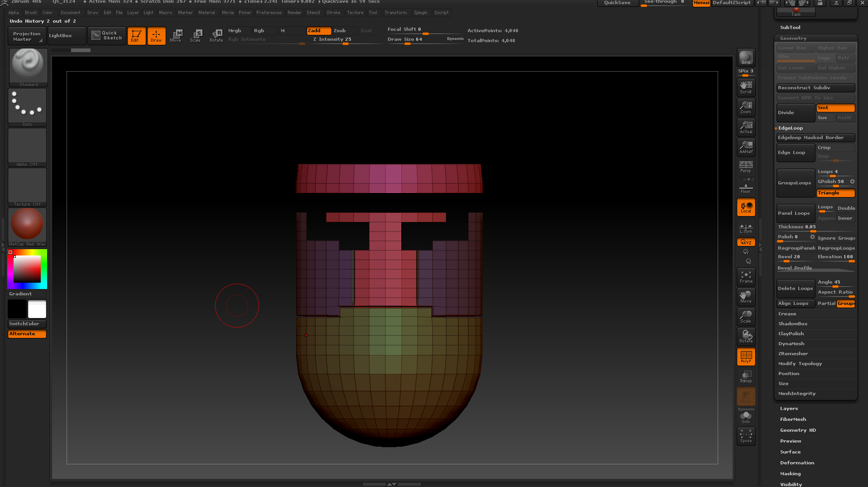Image resolution: width=868 pixels, height=487 pixels.
Task: Toggle Mrgb paint mode
Action: [239, 30]
